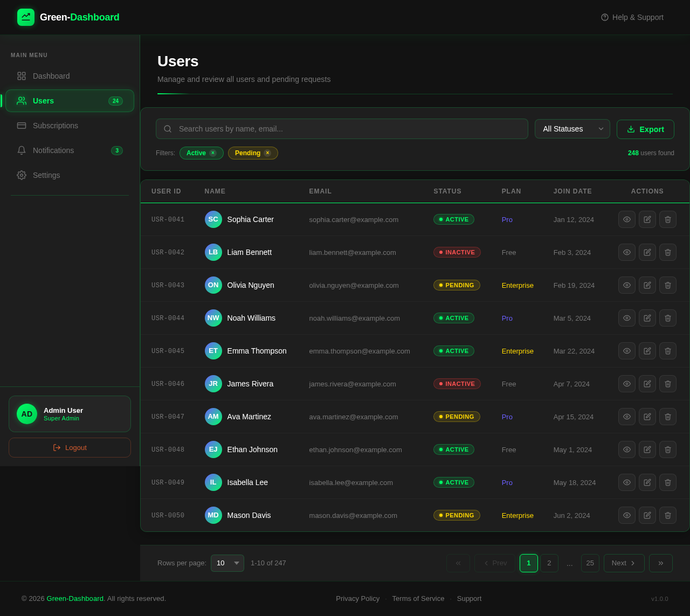
Task: View Isabella Lee's details eye icon
Action: 627,482
